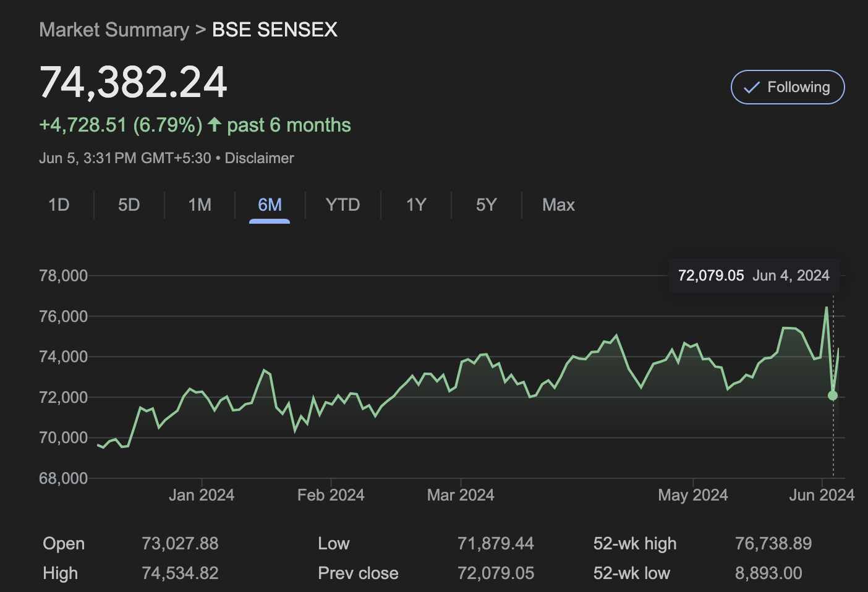Click the Following checkmark icon

(x=751, y=88)
